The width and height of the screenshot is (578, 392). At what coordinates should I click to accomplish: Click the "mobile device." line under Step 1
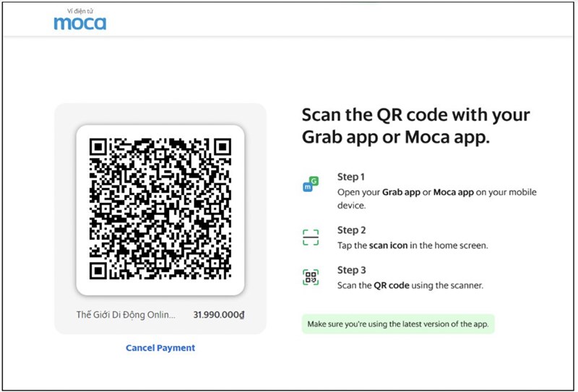point(352,206)
